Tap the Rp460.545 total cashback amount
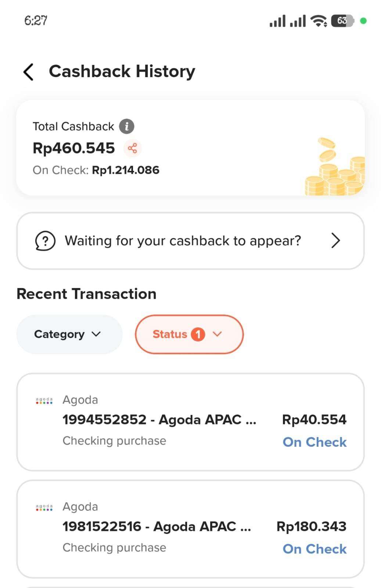This screenshot has width=381, height=588. [x=74, y=148]
